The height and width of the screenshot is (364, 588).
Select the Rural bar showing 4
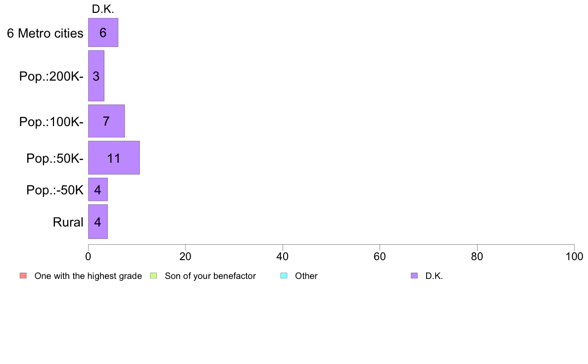click(98, 222)
